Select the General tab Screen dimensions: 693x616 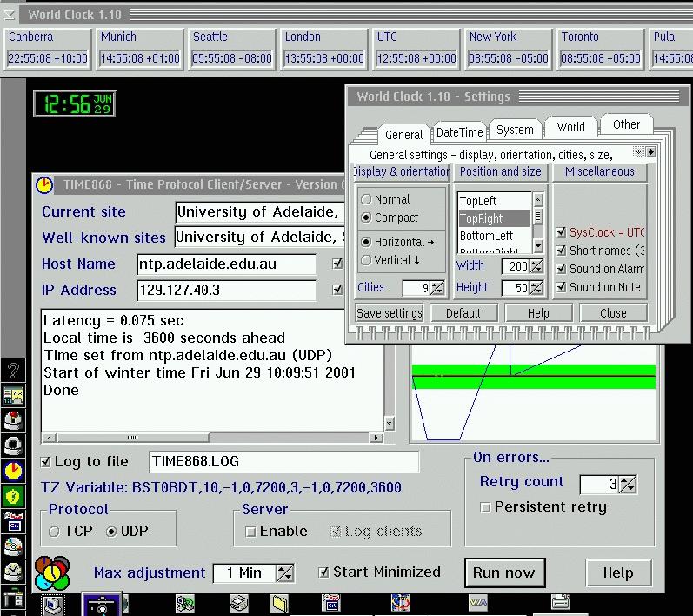pos(403,135)
